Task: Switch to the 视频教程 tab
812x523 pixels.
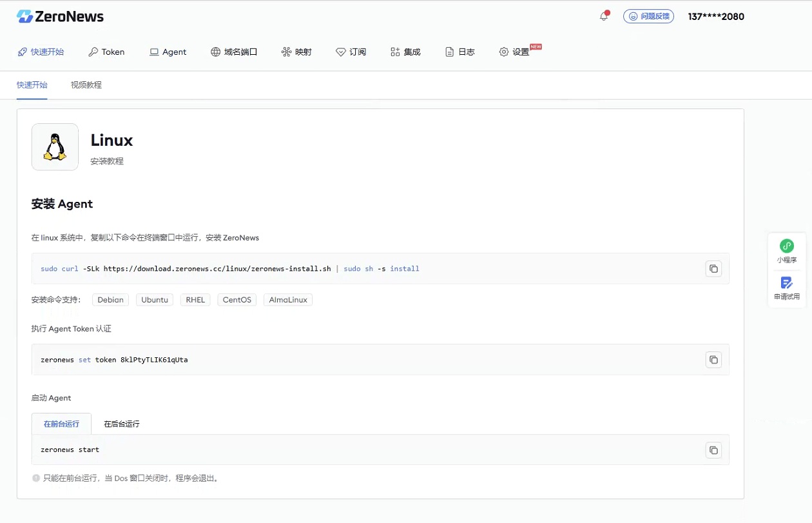Action: pos(86,85)
